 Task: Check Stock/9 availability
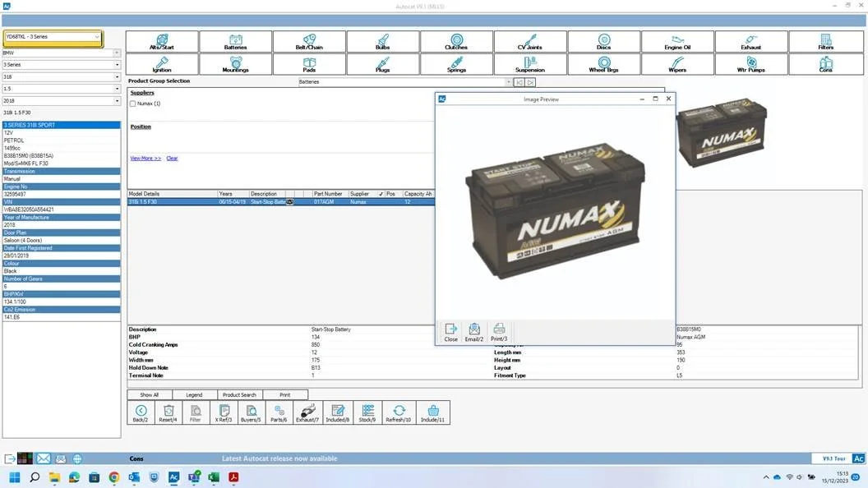coord(367,412)
